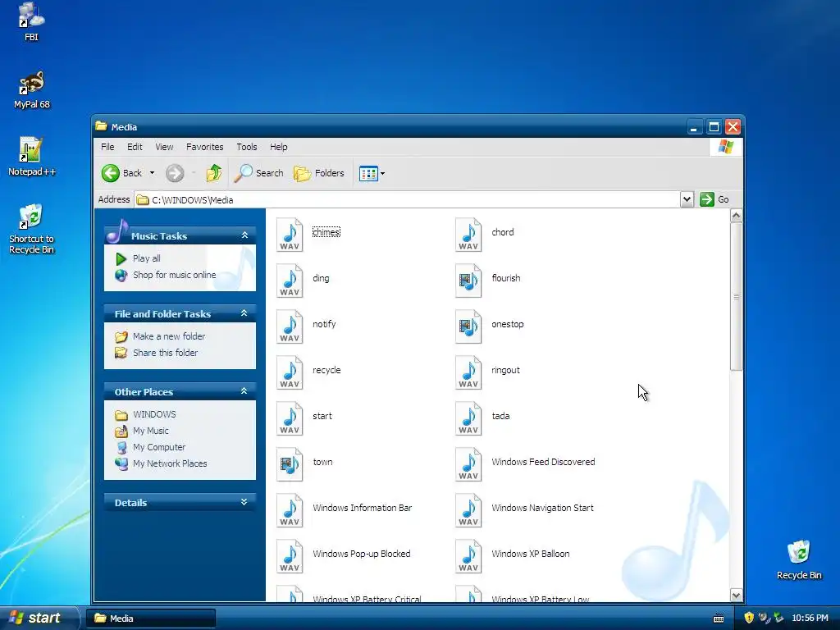Select Windows Pop-up Blocked file icon
This screenshot has height=630, width=840.
(x=290, y=556)
